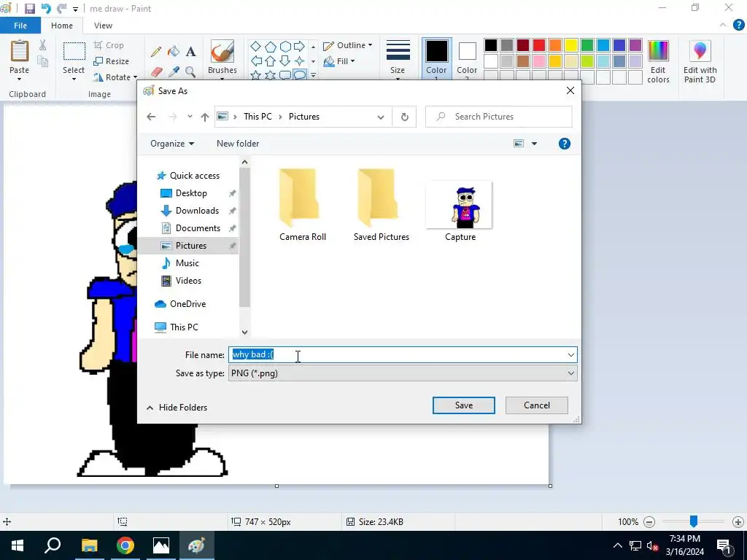The height and width of the screenshot is (560, 747).
Task: Click New folder button
Action: coord(238,144)
